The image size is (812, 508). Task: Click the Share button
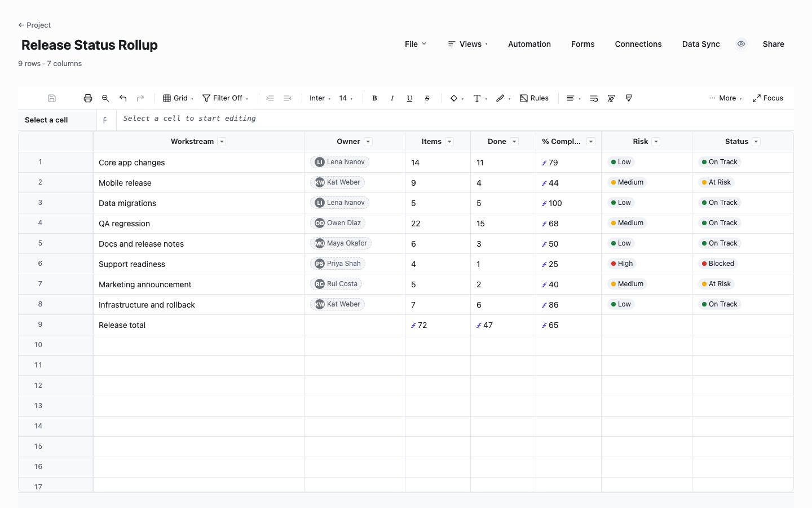coord(774,44)
